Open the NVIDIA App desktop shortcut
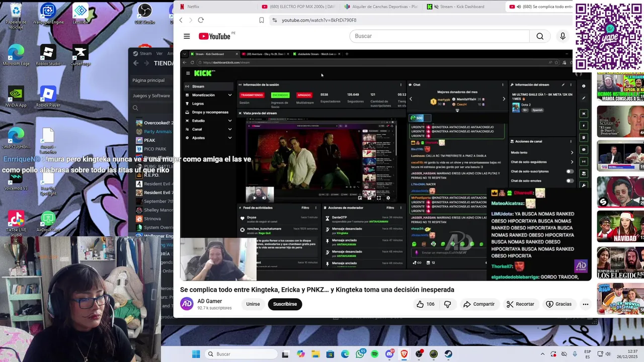644x362 pixels. pyautogui.click(x=16, y=97)
